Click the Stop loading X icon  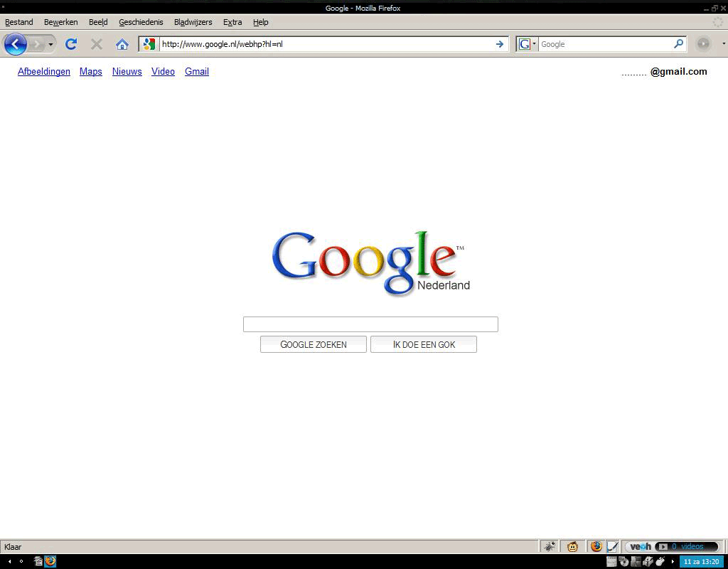[97, 44]
